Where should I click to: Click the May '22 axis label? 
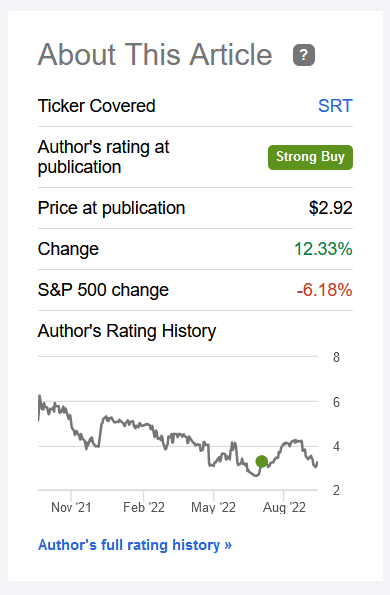(213, 507)
